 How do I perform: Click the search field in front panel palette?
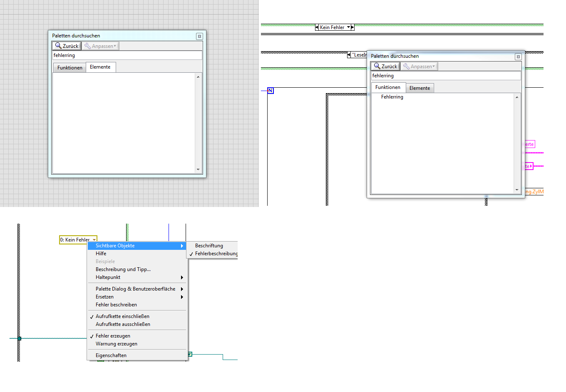[x=127, y=55]
